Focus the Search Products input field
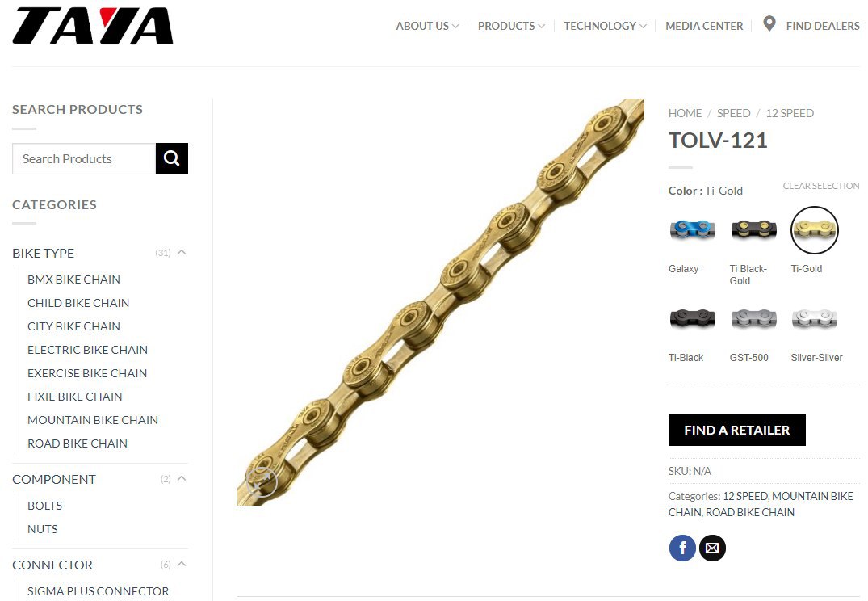This screenshot has width=868, height=601. coord(84,158)
